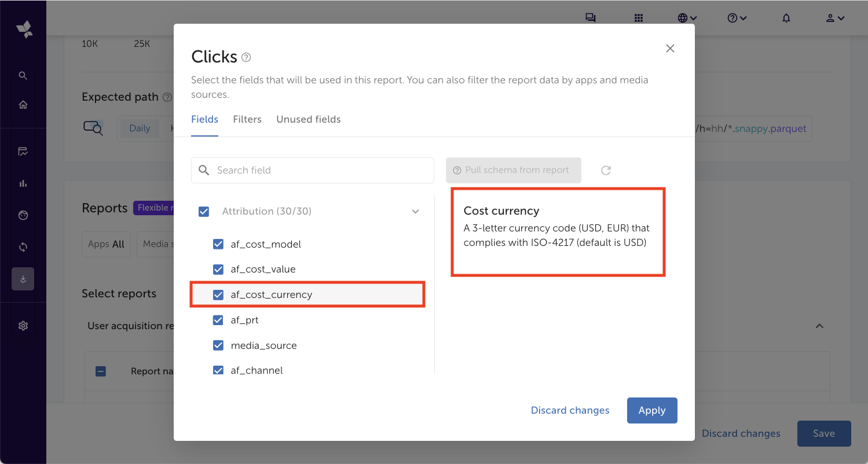Viewport: 868px width, 464px height.
Task: Open the user account dropdown
Action: point(834,18)
